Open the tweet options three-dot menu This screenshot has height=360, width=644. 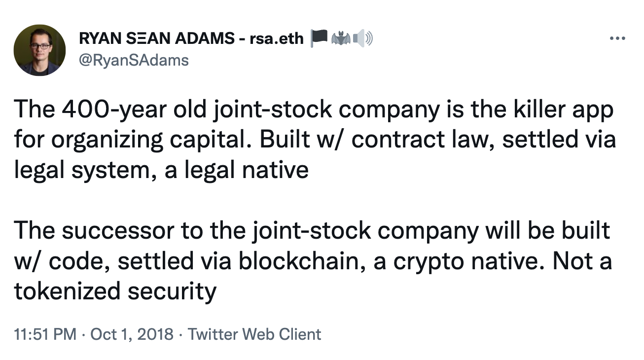coord(618,37)
